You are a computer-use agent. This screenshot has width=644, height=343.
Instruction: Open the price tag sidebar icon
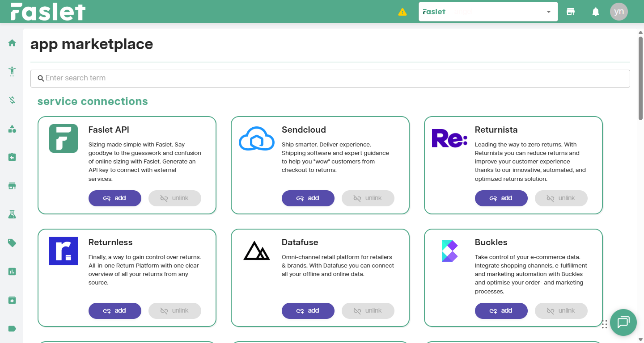point(12,243)
